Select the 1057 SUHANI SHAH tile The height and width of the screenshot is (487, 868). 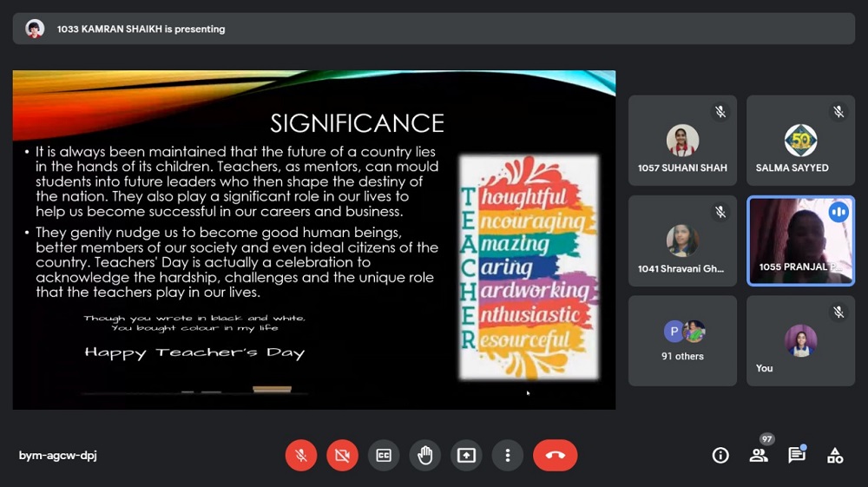click(x=682, y=141)
